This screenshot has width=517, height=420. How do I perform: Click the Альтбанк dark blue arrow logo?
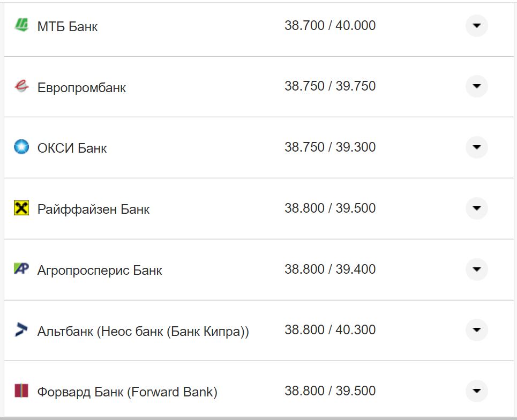click(21, 330)
